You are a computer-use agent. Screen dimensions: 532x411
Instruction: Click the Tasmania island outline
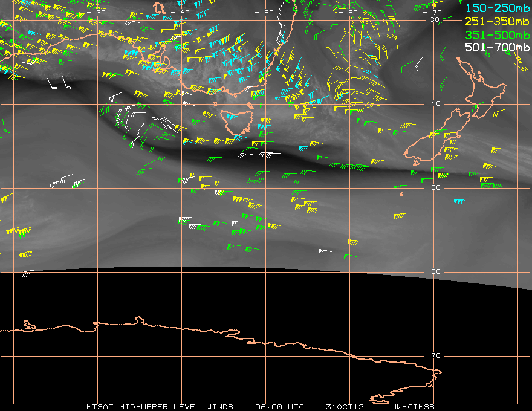coord(236,121)
